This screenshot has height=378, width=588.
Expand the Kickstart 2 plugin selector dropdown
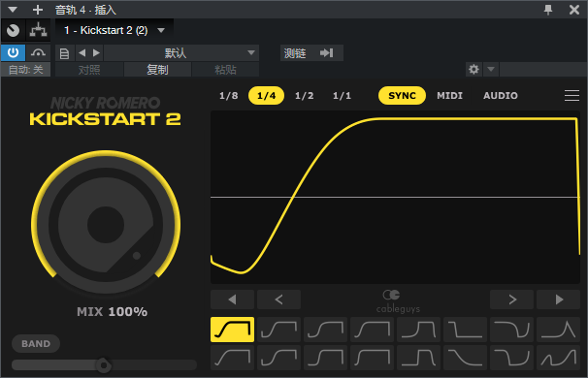click(161, 30)
